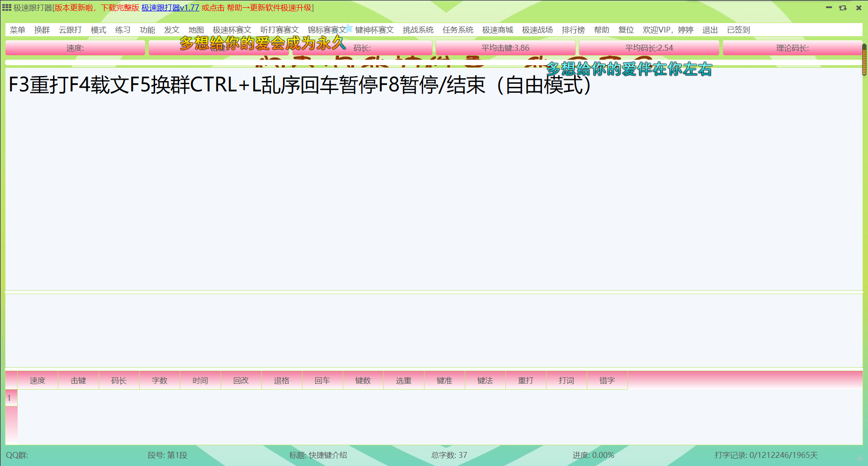The width and height of the screenshot is (868, 466).
Task: Click the 键法 column header
Action: tap(485, 380)
